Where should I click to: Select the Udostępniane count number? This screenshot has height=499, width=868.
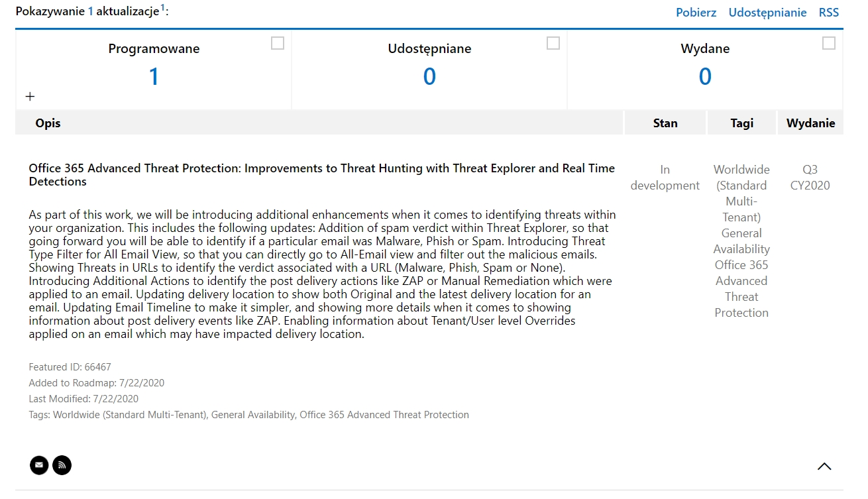coord(429,77)
